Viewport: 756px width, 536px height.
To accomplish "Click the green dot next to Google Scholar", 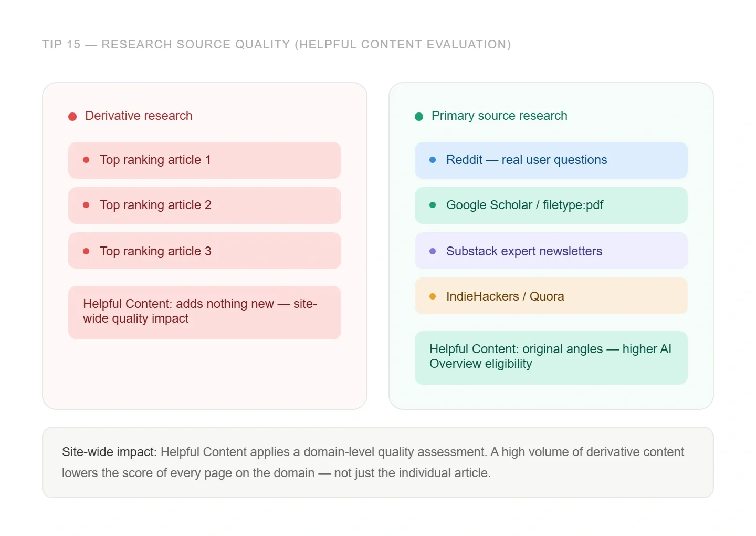I will point(433,205).
